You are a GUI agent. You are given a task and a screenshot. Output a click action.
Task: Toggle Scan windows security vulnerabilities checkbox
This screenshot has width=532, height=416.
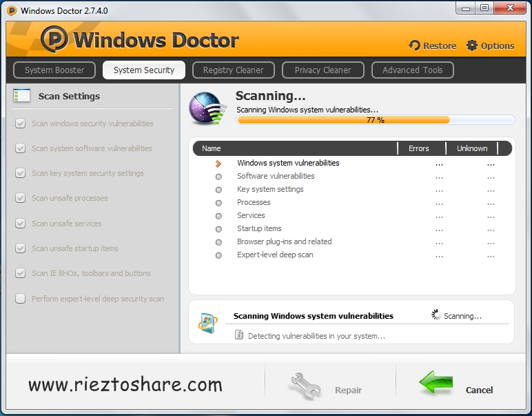21,123
